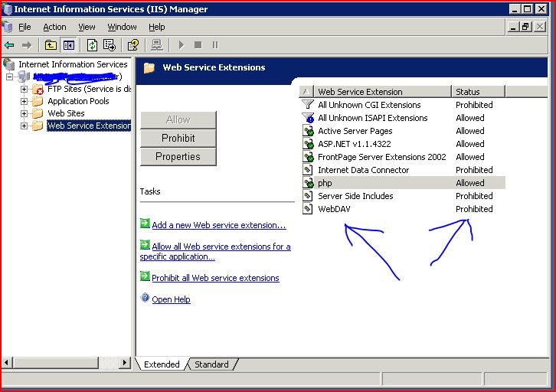Collapse the local computer tree node

coord(10,77)
